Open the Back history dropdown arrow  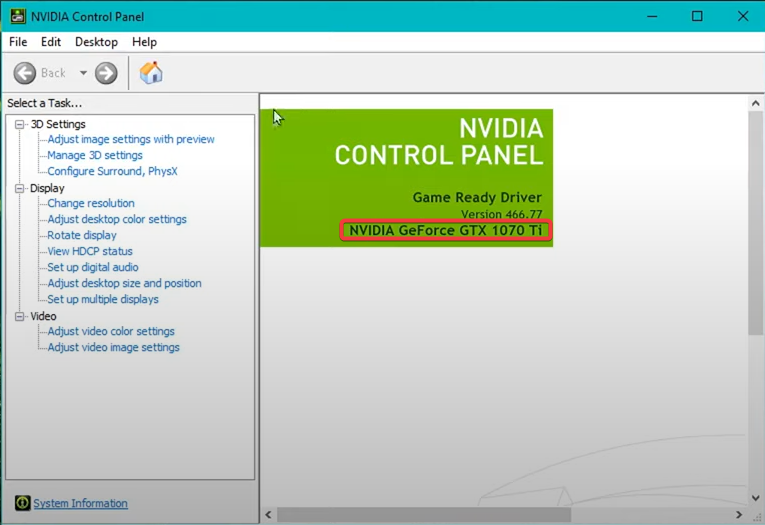(83, 73)
